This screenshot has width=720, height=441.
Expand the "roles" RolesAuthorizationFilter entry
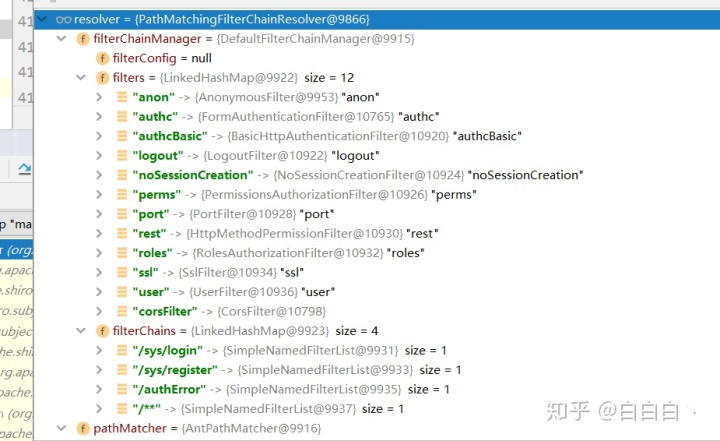click(x=99, y=253)
